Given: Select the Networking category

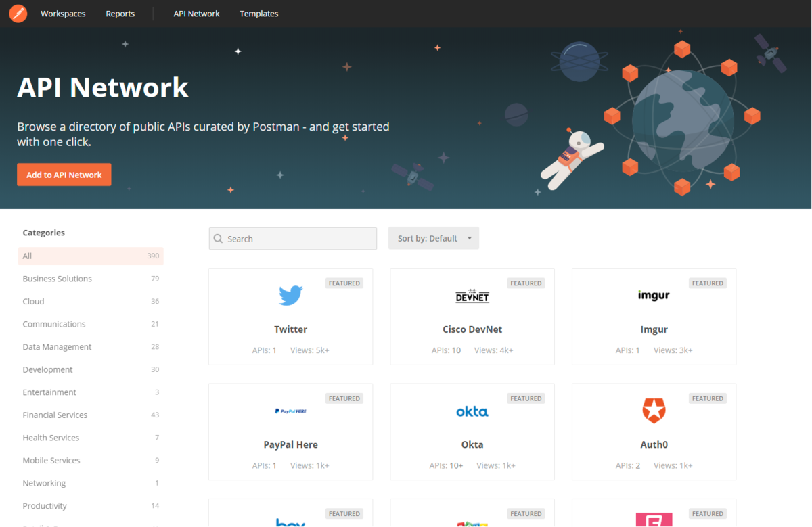Looking at the screenshot, I should pos(91,483).
